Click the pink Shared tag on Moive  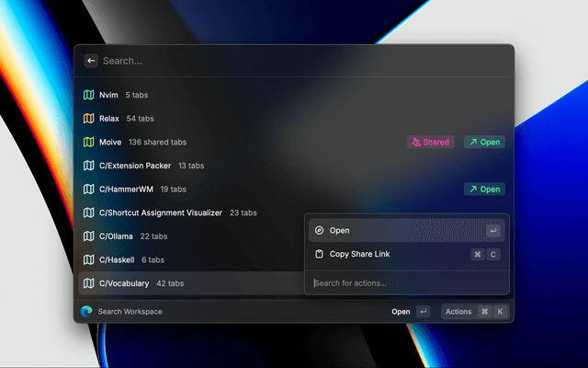coord(430,143)
